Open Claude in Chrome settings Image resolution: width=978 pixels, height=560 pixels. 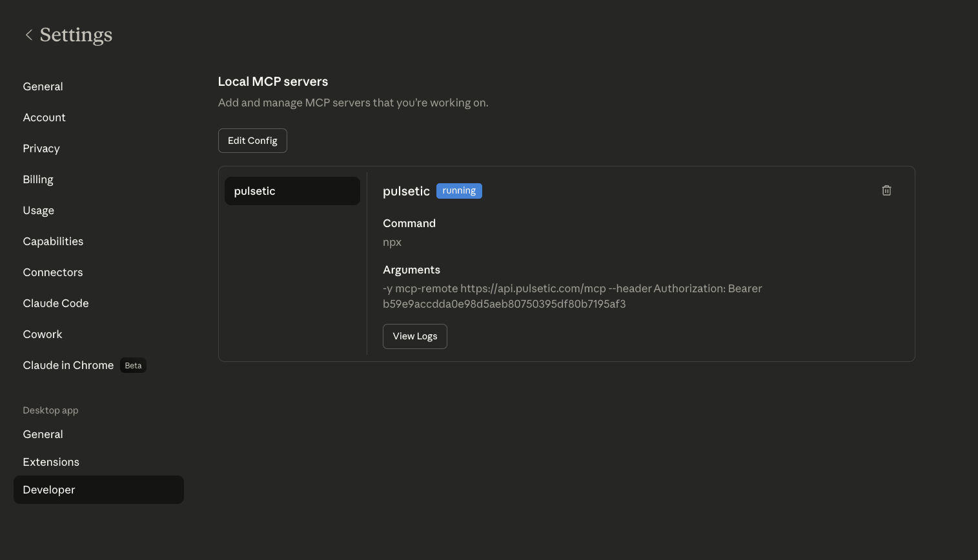click(x=68, y=365)
